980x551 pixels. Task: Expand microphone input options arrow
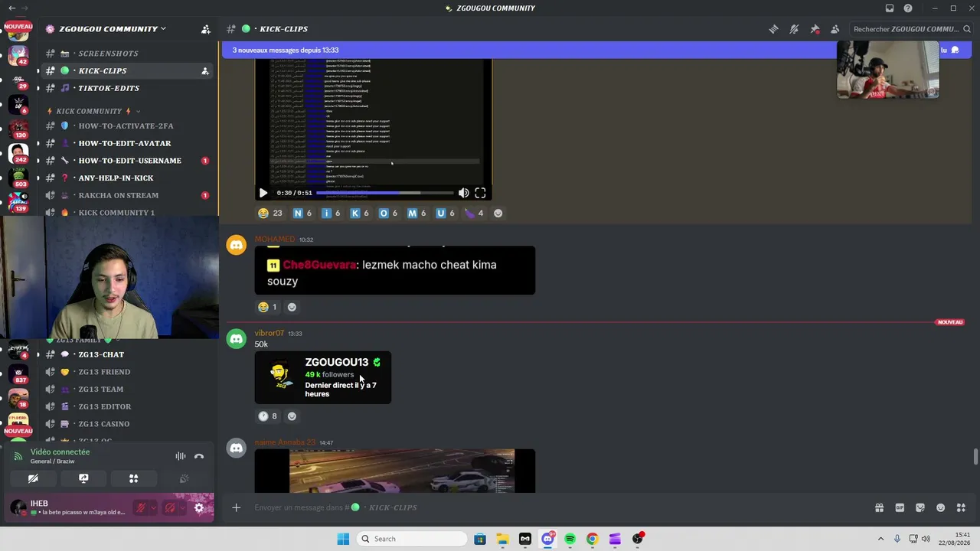[x=153, y=507]
